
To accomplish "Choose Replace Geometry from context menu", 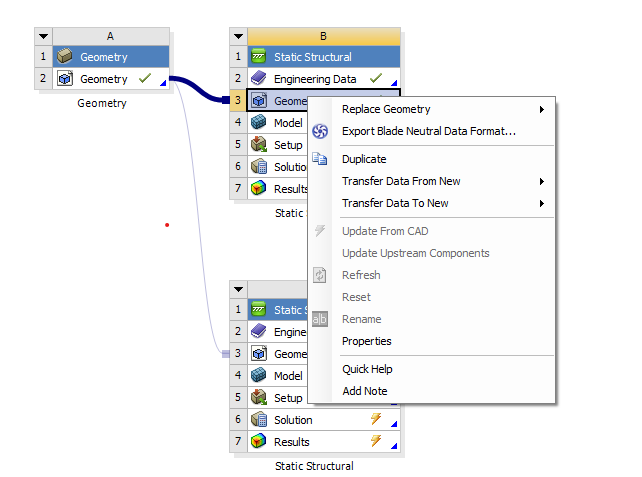I will [432, 109].
